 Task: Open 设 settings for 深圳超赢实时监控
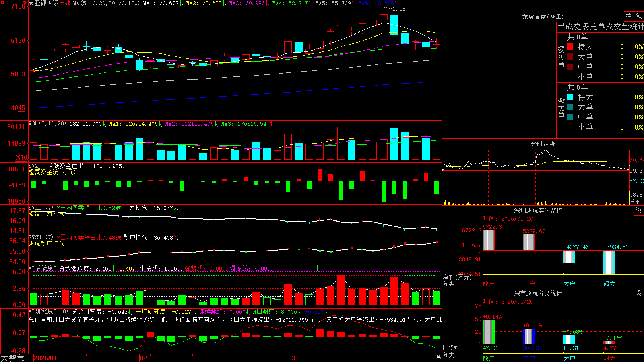(639, 210)
